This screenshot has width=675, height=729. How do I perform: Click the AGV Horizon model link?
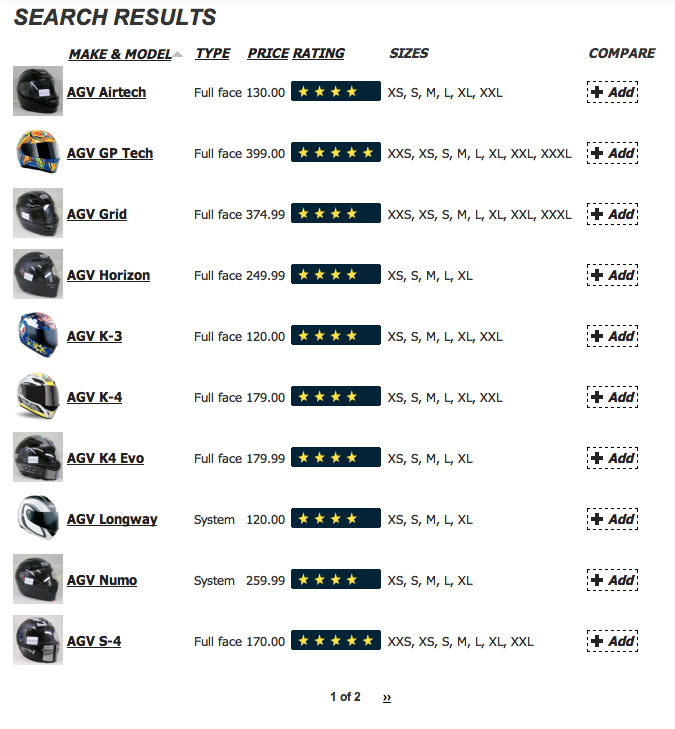click(x=108, y=275)
